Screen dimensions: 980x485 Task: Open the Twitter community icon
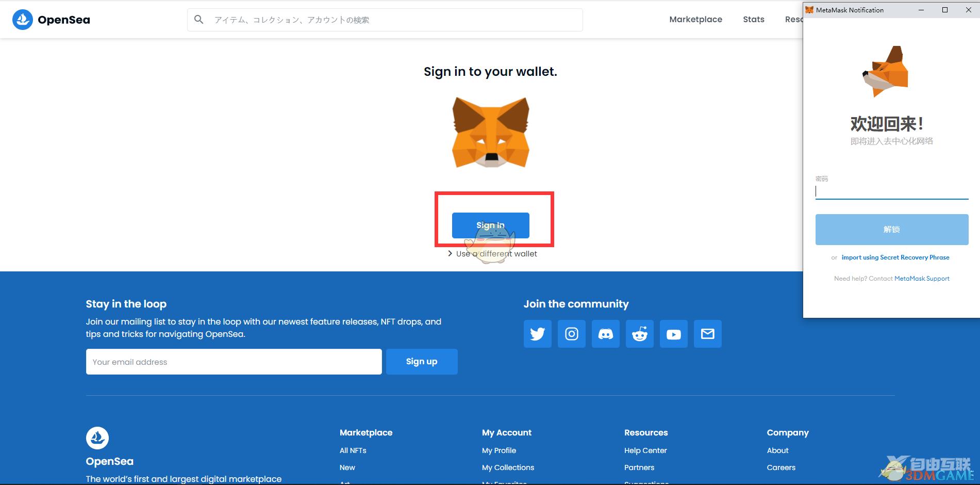pos(537,334)
